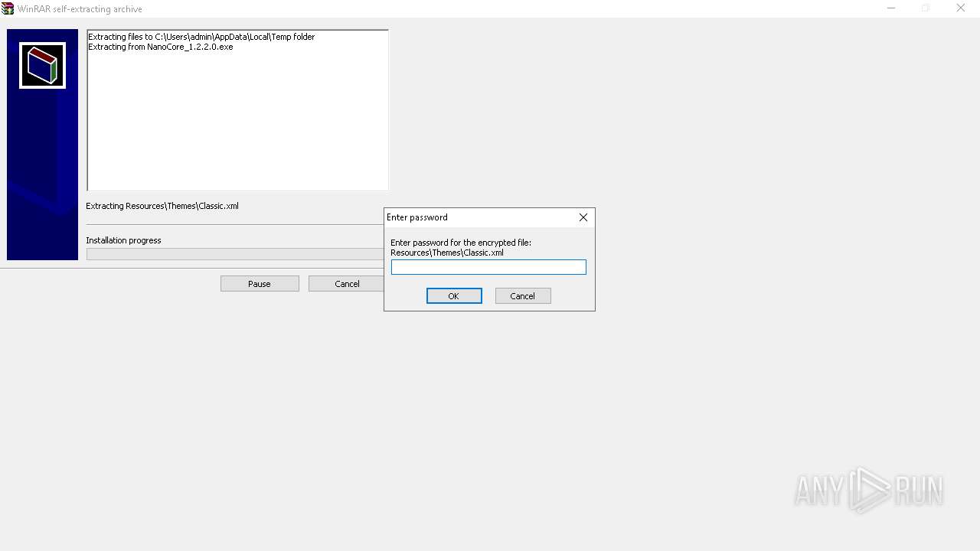Image resolution: width=980 pixels, height=551 pixels.
Task: Focus the password input field
Action: (x=488, y=267)
